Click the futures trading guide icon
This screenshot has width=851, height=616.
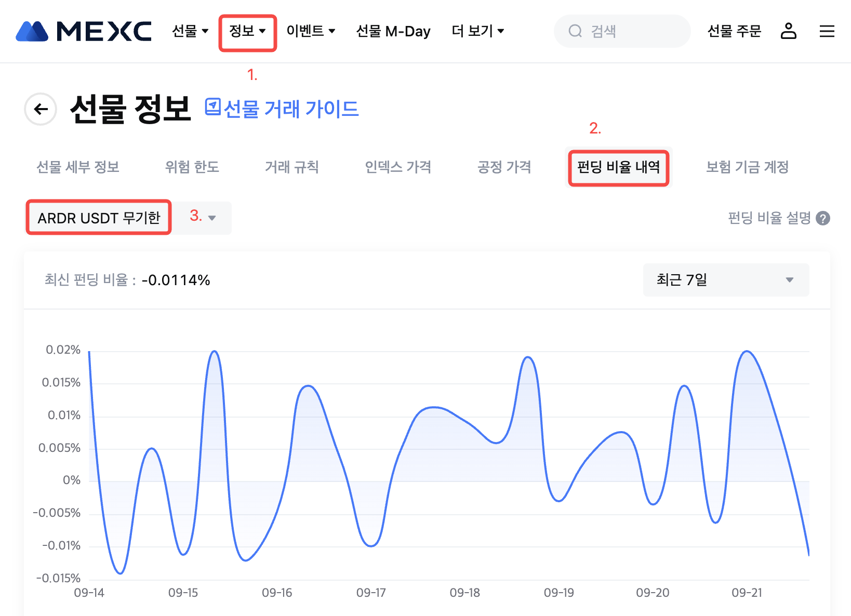(212, 107)
